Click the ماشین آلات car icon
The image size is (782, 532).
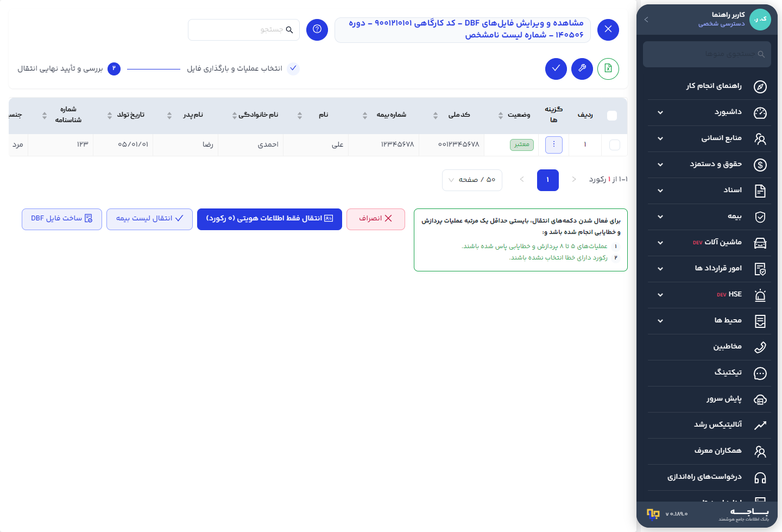coord(760,243)
